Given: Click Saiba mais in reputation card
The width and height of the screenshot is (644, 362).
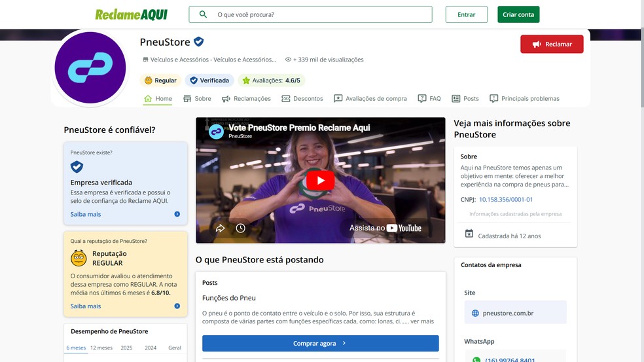Looking at the screenshot, I should point(86,306).
